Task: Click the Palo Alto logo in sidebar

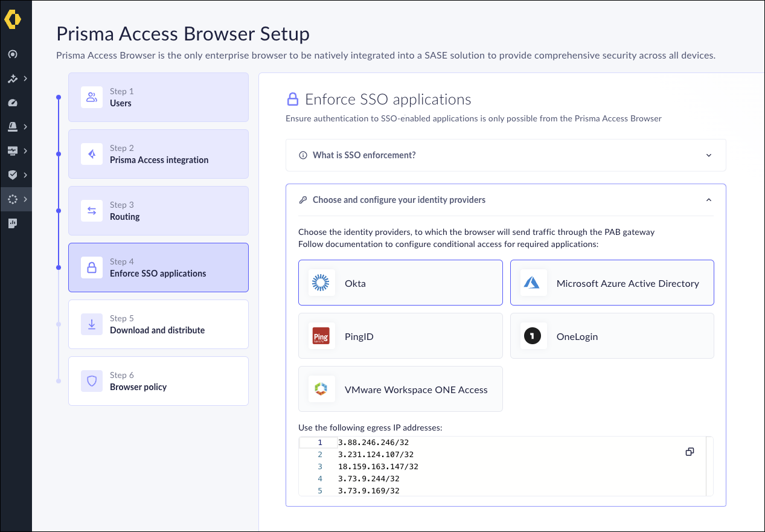Action: click(13, 19)
